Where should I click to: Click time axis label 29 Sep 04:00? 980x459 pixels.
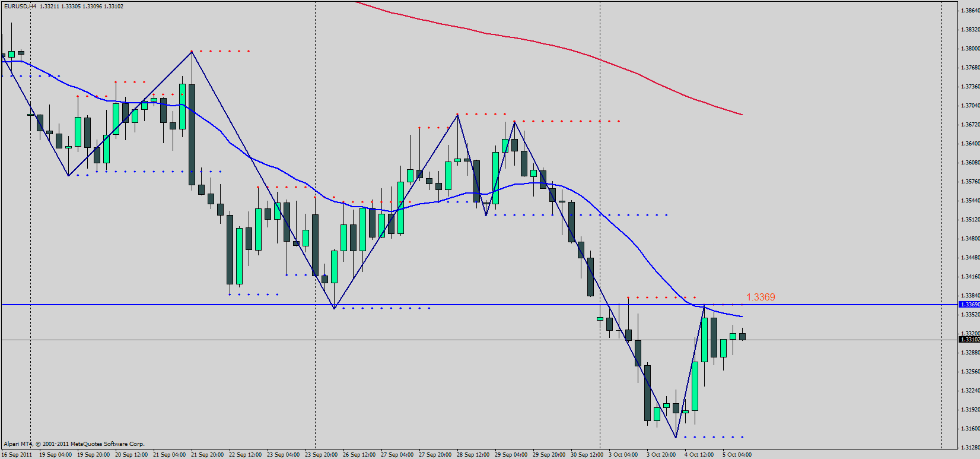(511, 455)
